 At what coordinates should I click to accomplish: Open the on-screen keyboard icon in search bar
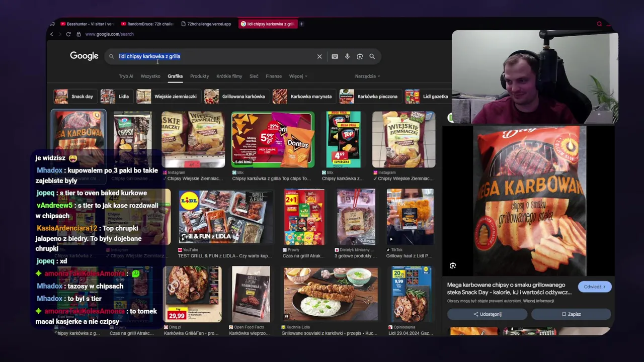click(x=335, y=56)
